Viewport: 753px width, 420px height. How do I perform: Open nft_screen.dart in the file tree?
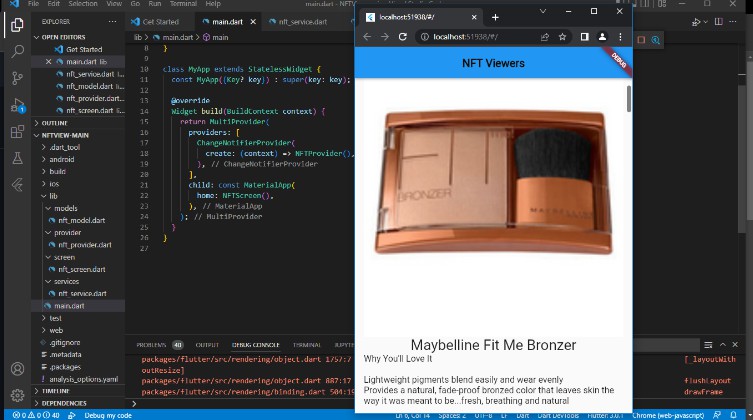pyautogui.click(x=82, y=269)
